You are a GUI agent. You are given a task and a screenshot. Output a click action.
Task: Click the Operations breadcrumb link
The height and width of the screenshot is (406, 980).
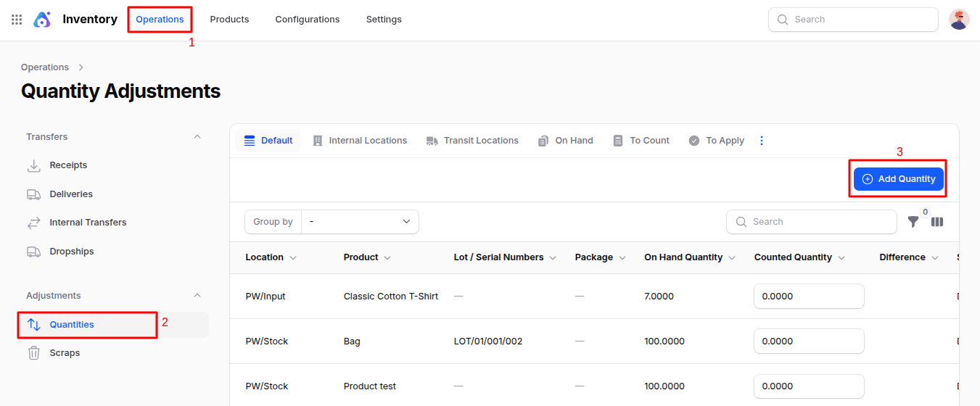[45, 67]
